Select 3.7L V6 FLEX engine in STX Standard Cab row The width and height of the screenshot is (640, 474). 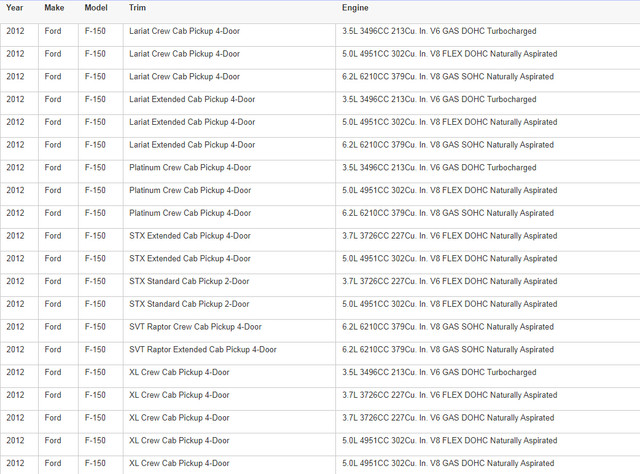[449, 281]
